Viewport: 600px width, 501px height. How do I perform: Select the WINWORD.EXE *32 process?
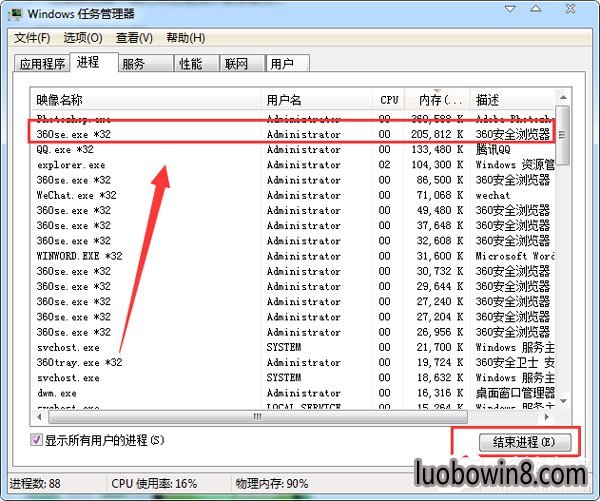click(x=150, y=256)
